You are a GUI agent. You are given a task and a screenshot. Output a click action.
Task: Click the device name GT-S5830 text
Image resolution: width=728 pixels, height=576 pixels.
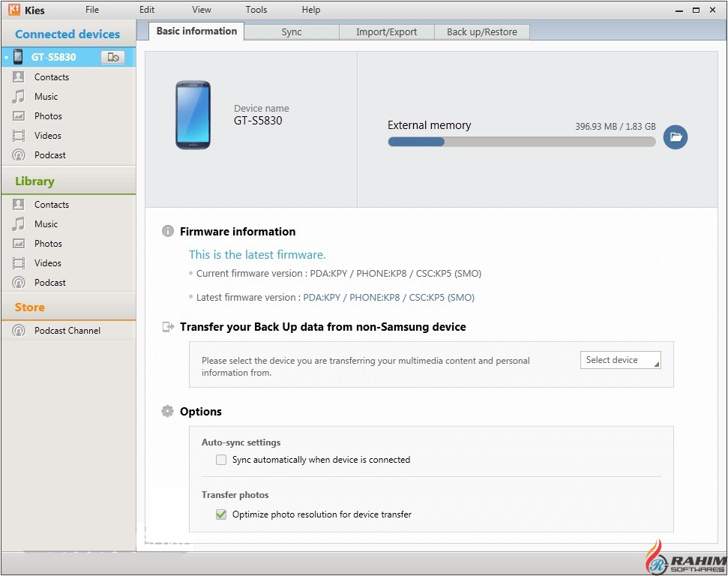pyautogui.click(x=258, y=121)
